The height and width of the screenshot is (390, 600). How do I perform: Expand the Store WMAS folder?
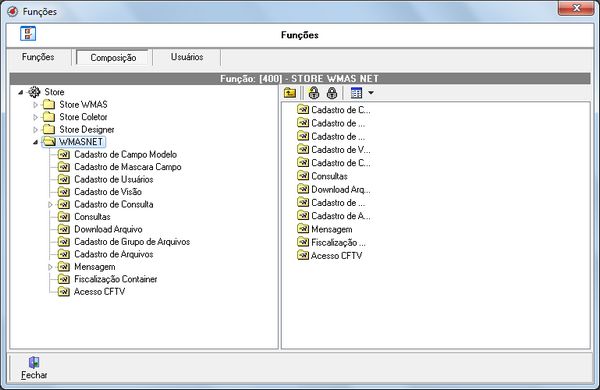[36, 104]
